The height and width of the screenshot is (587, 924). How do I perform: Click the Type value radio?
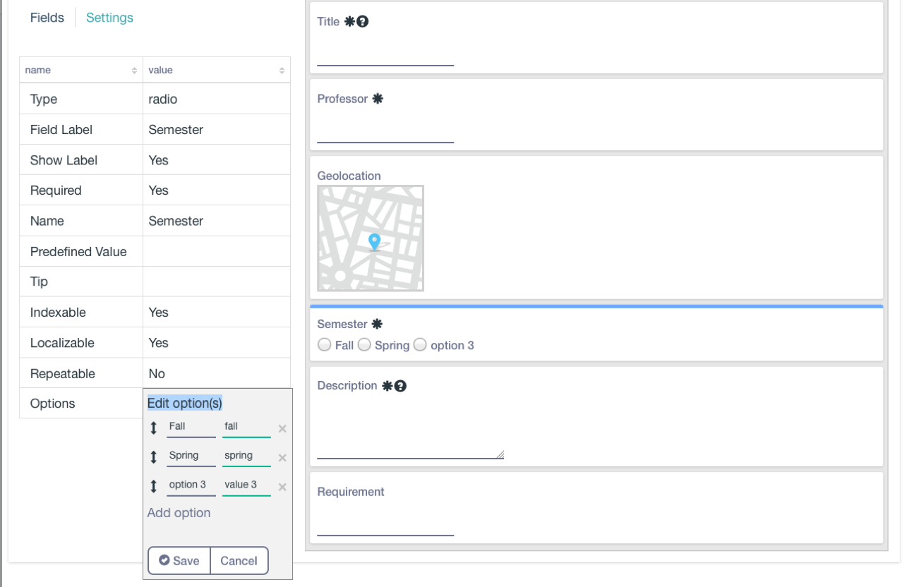[163, 99]
